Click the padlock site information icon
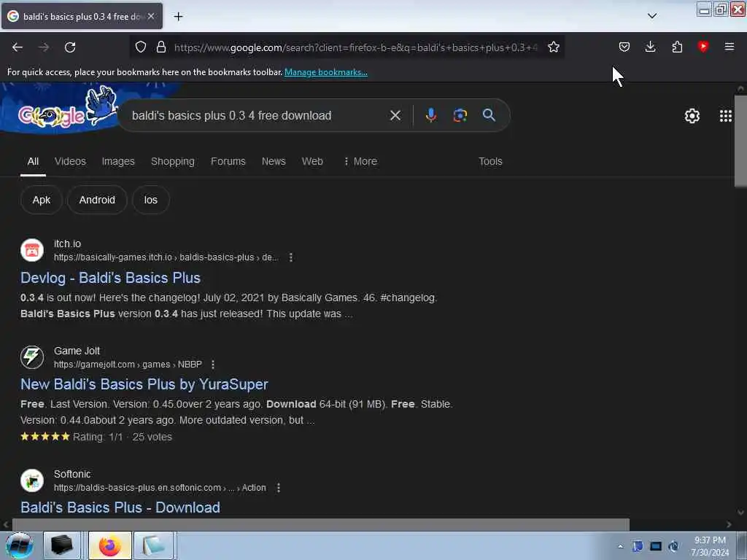This screenshot has width=747, height=560. coord(161,47)
